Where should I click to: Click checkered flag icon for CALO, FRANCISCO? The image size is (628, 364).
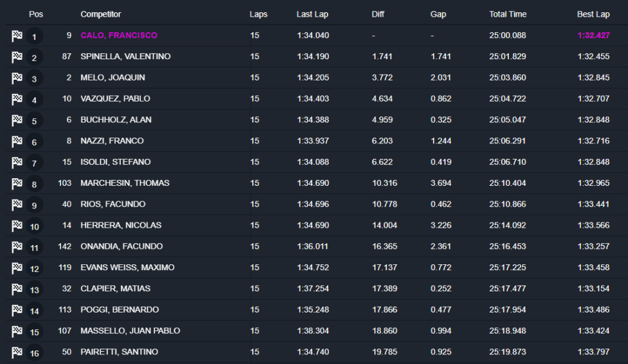[17, 36]
